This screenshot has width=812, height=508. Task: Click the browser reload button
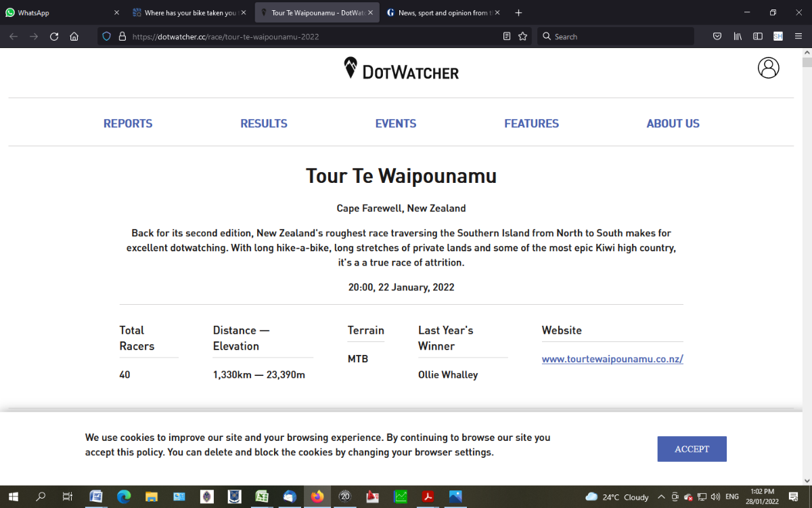coord(54,37)
